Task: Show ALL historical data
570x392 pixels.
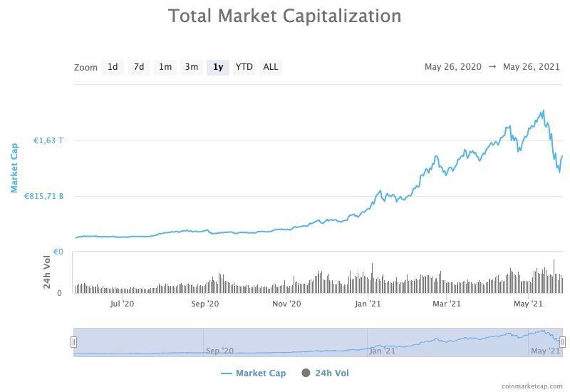Action: (x=271, y=67)
